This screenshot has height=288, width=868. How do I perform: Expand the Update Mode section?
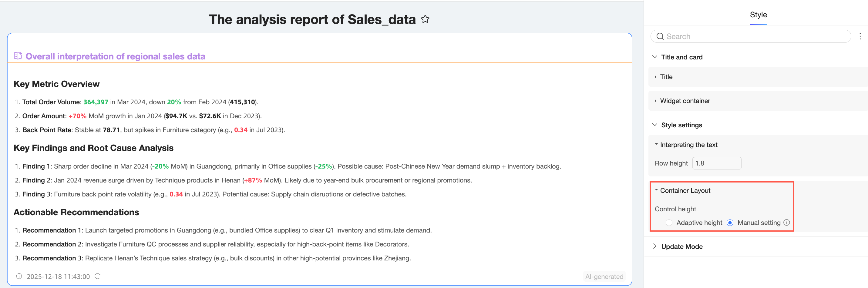pos(654,246)
